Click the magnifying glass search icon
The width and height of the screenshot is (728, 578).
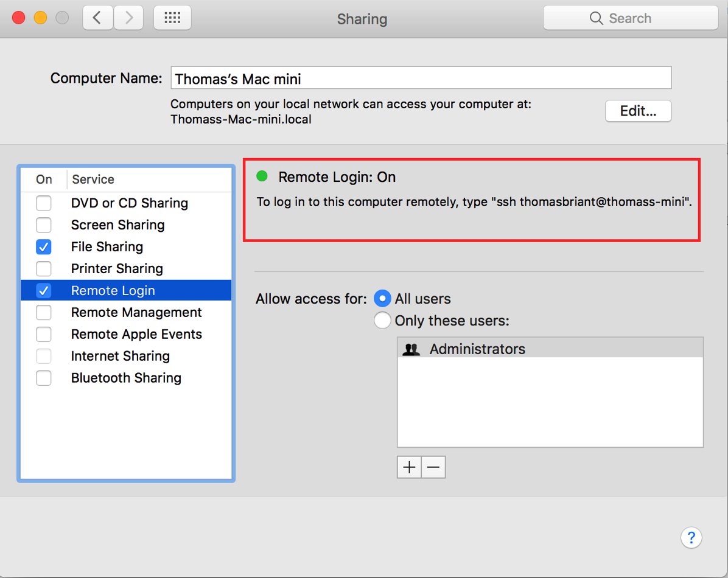(x=596, y=18)
